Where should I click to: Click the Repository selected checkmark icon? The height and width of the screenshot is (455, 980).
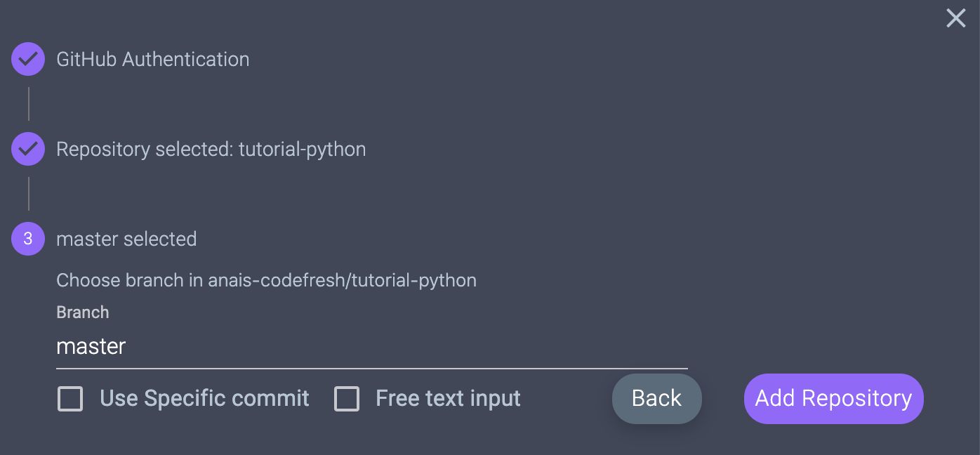pos(28,149)
